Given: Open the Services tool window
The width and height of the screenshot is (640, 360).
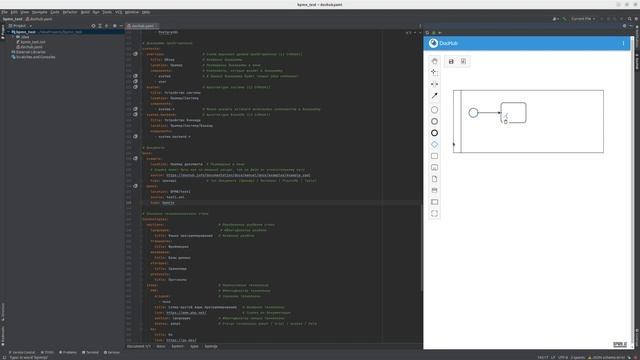Looking at the screenshot, I should pos(112,352).
